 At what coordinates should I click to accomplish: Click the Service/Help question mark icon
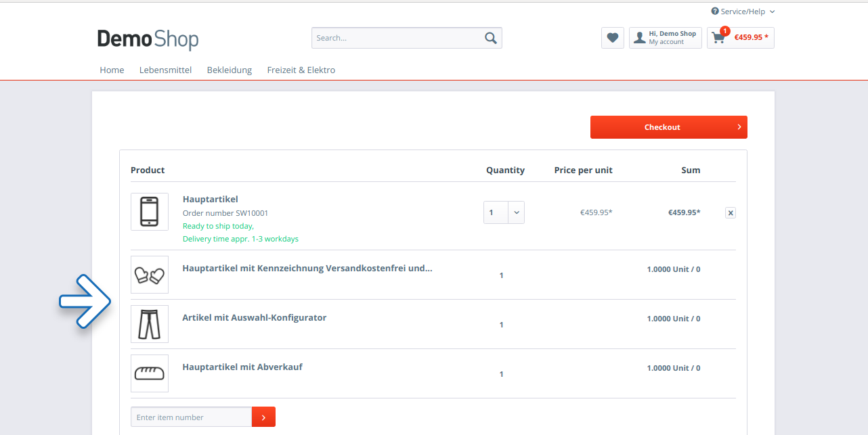coord(715,12)
